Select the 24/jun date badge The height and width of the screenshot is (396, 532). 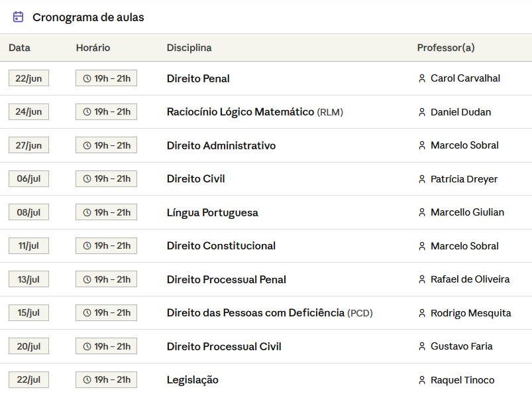pos(29,111)
